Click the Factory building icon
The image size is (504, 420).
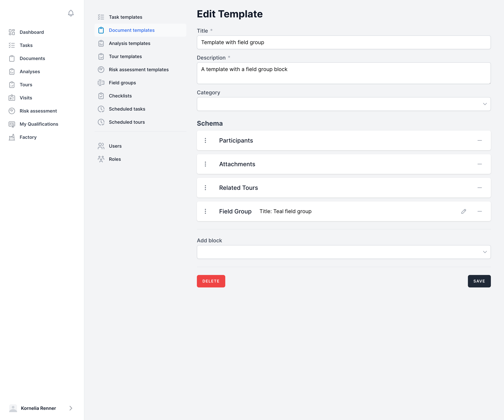12,137
